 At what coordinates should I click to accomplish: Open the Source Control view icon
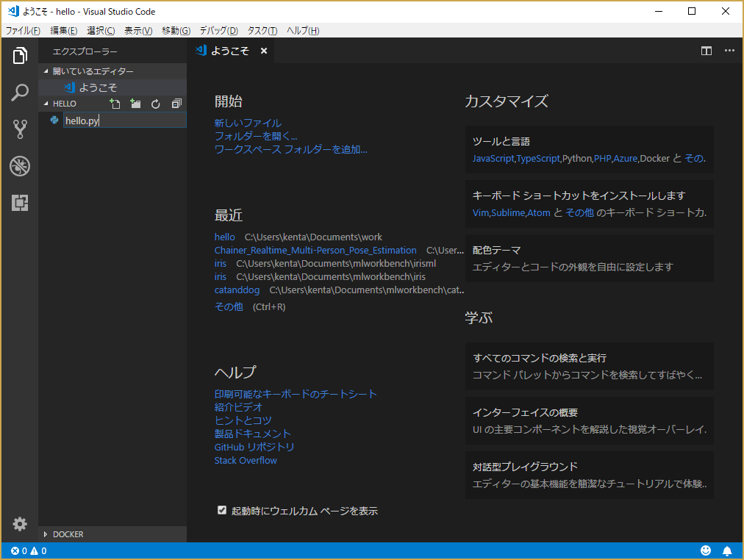pos(19,129)
